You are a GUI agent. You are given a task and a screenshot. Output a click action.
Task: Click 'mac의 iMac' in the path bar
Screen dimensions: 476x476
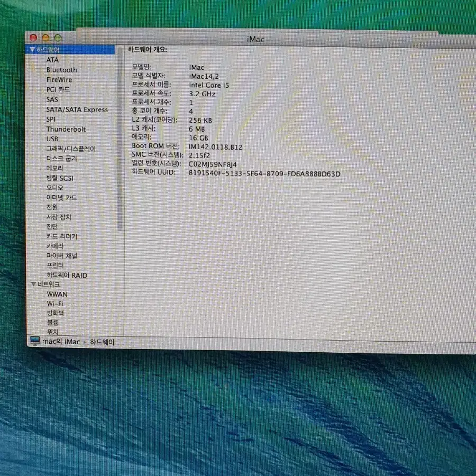61,342
